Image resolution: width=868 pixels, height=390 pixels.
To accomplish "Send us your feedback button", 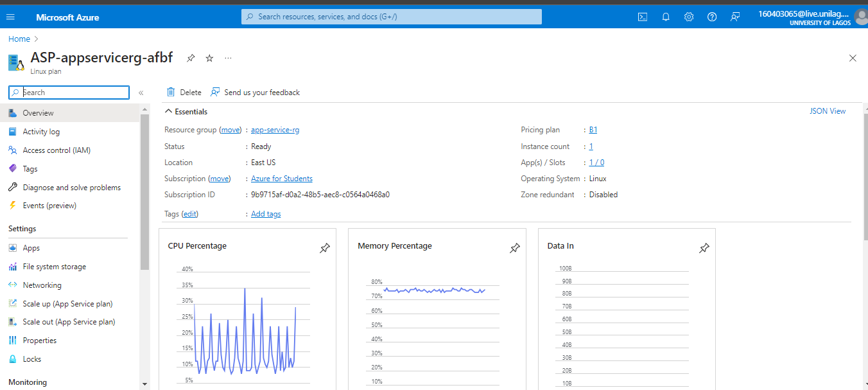I will (x=256, y=93).
